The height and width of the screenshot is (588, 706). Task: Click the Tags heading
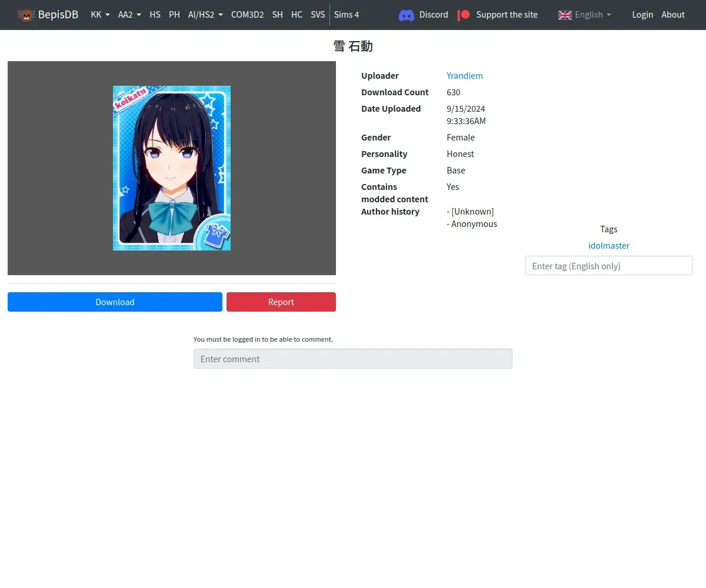pyautogui.click(x=609, y=229)
